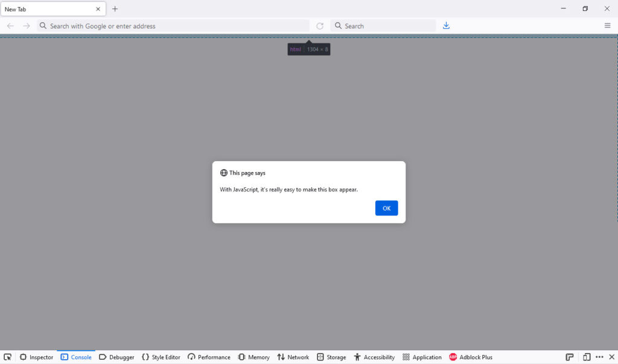Click the magnifier icon in address bar
Screen dimensions: 618x364
(x=43, y=25)
